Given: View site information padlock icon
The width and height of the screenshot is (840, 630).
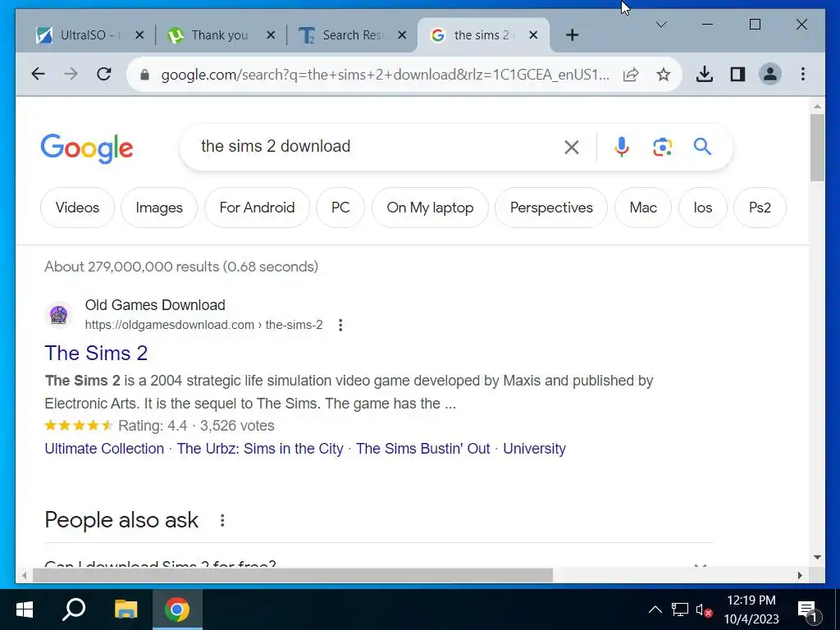Looking at the screenshot, I should point(144,75).
